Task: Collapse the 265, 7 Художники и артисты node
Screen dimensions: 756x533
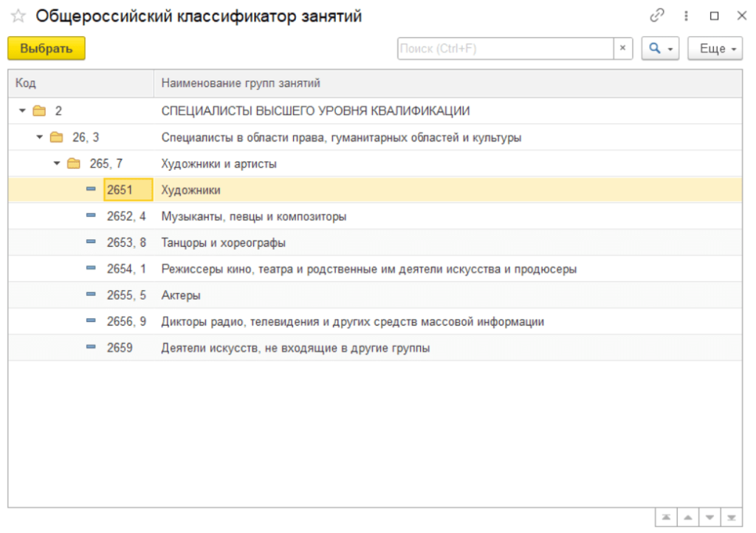Action: coord(57,164)
